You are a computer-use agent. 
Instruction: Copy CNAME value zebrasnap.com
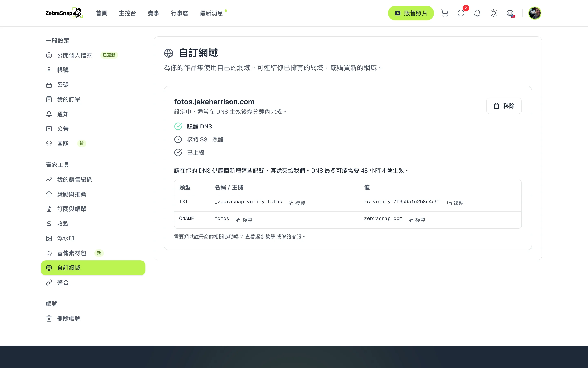pyautogui.click(x=417, y=220)
